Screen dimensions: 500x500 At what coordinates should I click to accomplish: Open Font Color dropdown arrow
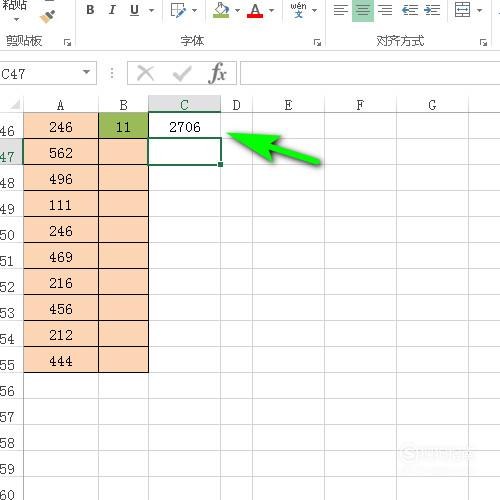272,10
